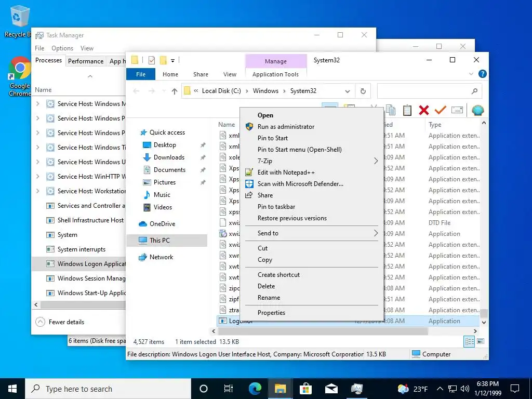This screenshot has width=532, height=399.
Task: Click Fewer details in Task Manager
Action: tap(60, 322)
